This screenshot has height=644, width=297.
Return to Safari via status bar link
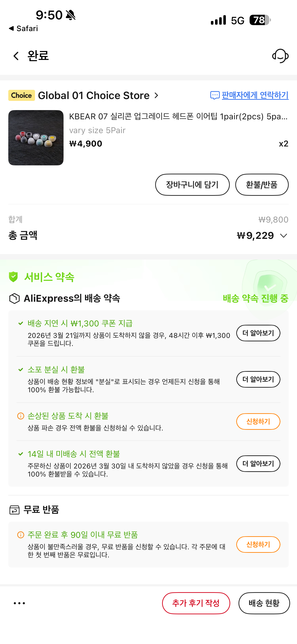23,29
